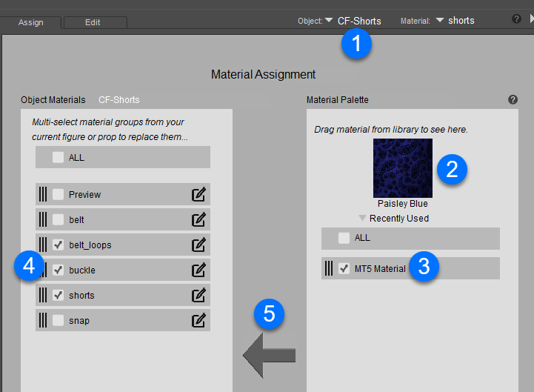Click the edit icon beside Preview
Viewport: 534px width, 392px height.
(x=198, y=195)
